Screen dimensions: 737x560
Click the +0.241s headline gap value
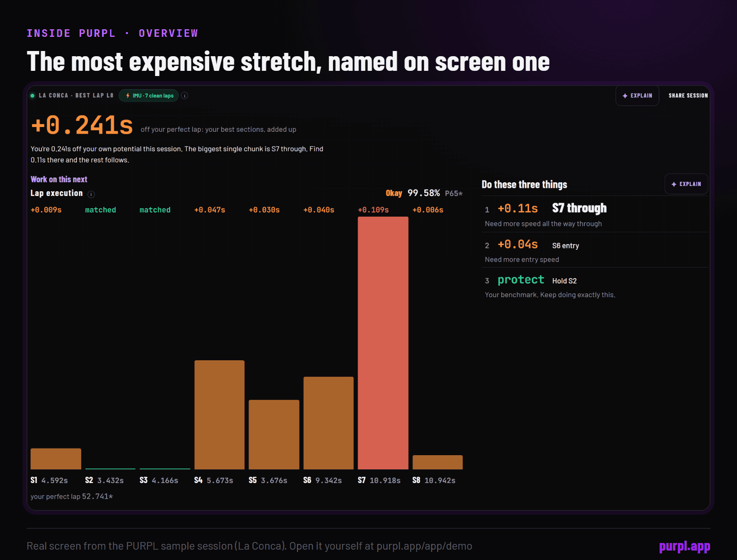point(82,125)
